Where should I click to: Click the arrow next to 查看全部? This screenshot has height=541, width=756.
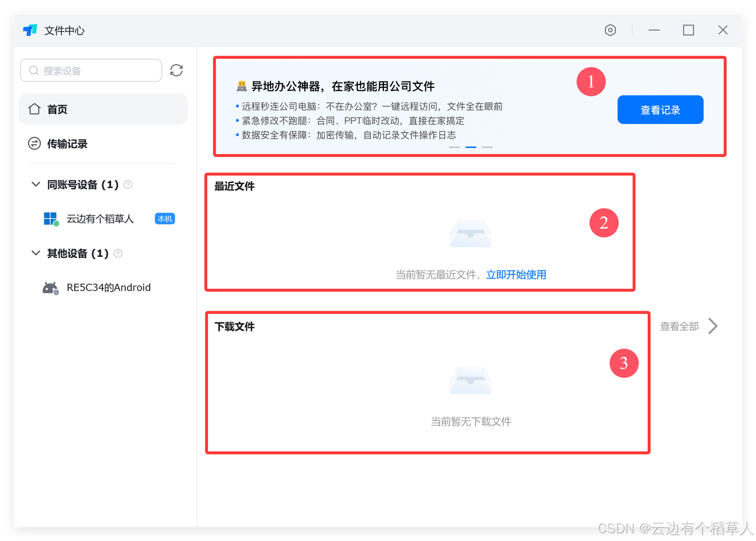coord(713,326)
